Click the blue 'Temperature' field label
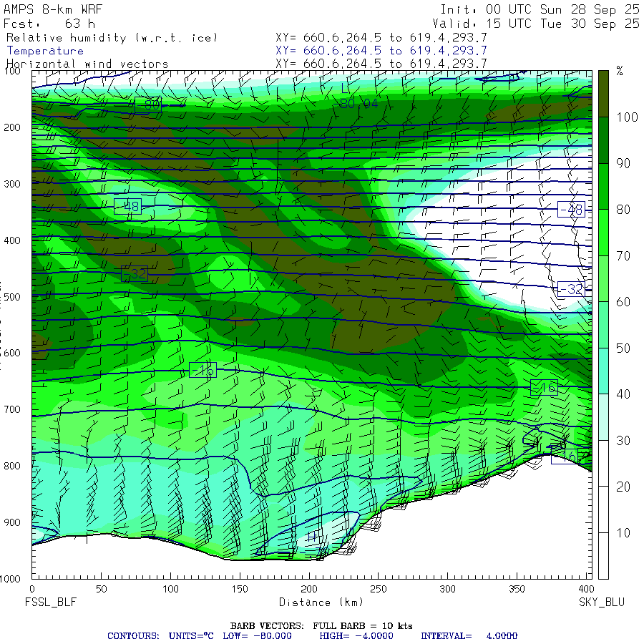This screenshot has height=644, width=644. [x=45, y=51]
